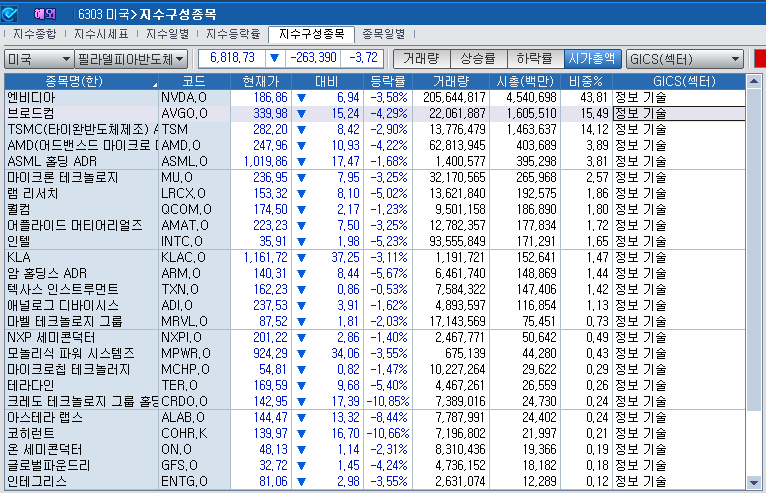Click the 시총(백만) column header

pyautogui.click(x=525, y=81)
